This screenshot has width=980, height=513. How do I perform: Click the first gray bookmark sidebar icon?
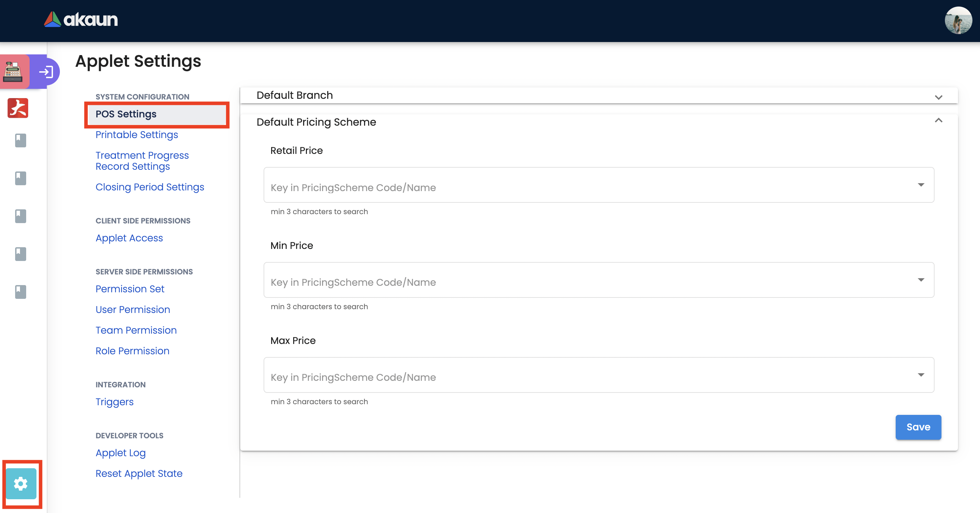pyautogui.click(x=21, y=140)
